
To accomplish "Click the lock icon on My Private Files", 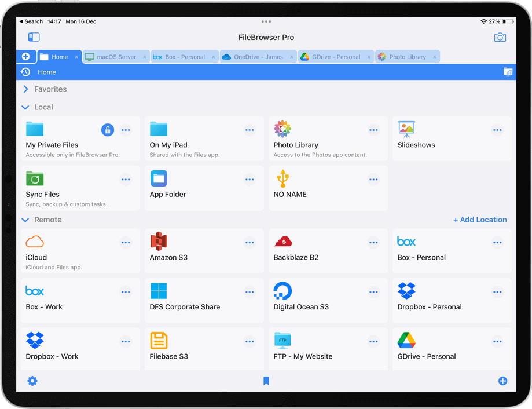I will click(108, 130).
